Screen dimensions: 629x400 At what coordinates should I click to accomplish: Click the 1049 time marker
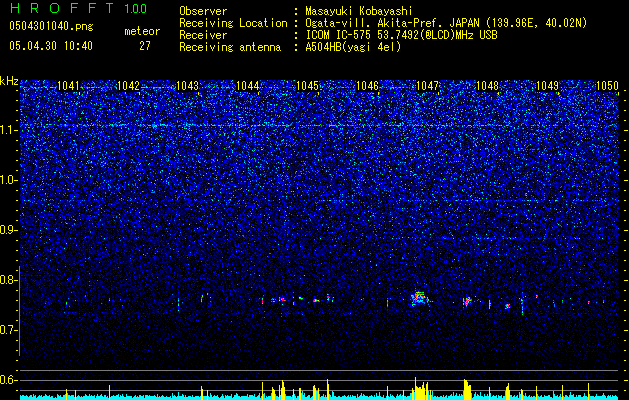tap(547, 86)
